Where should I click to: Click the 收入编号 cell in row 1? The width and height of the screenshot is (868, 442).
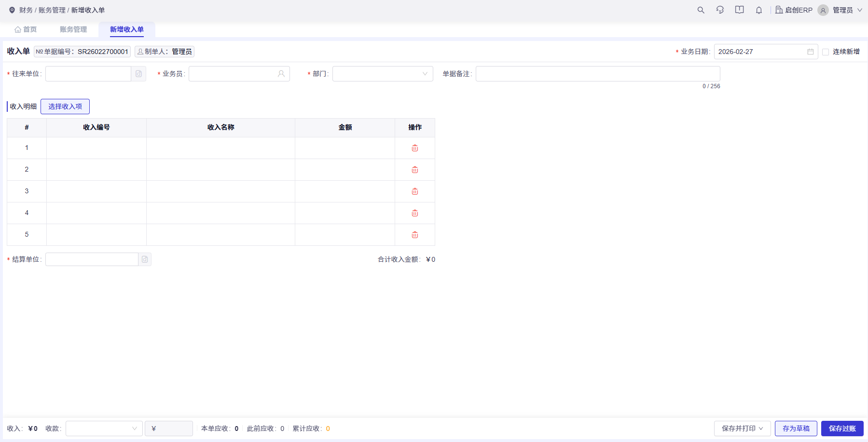(96, 148)
